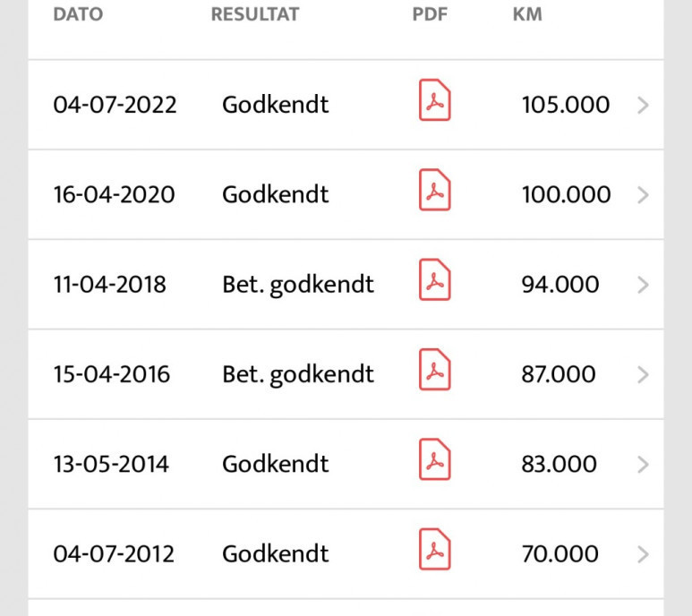
Task: Expand the 70.000 km row chevron
Action: click(x=643, y=554)
